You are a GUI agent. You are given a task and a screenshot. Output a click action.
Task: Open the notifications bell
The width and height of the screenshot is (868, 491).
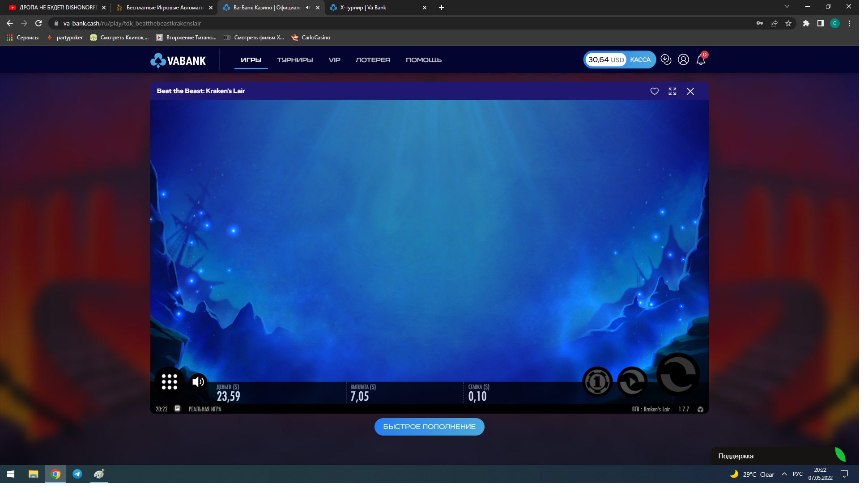pyautogui.click(x=701, y=60)
